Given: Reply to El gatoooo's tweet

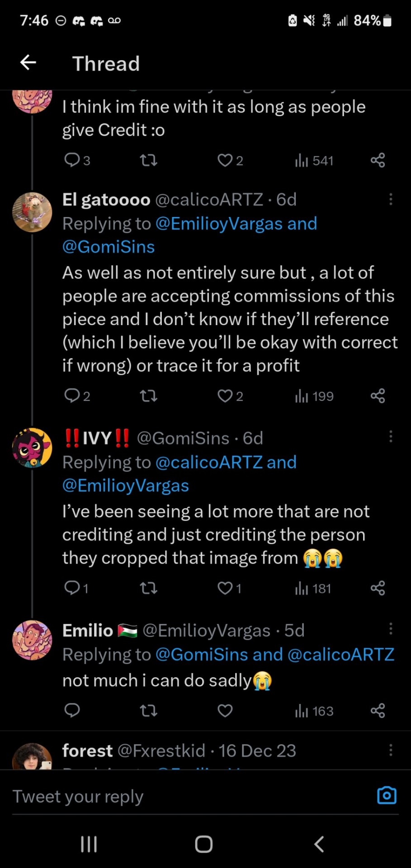Looking at the screenshot, I should [72, 396].
